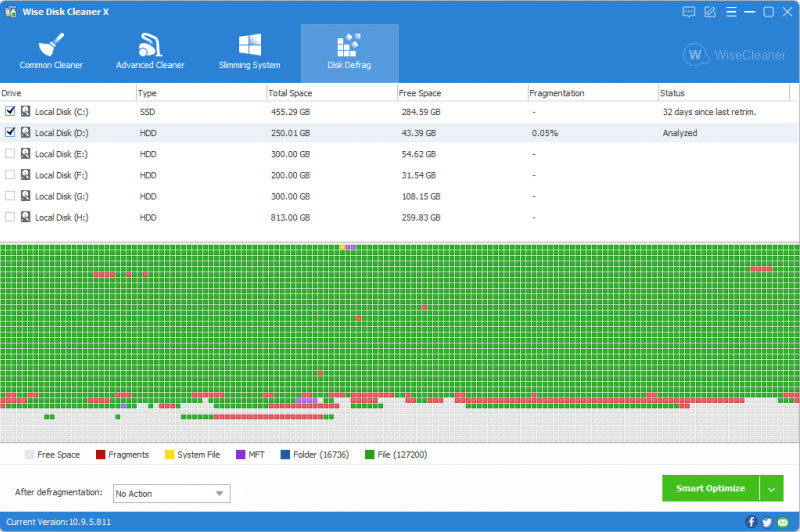
Task: Click the 43.39 GB free space value
Action: (x=418, y=133)
